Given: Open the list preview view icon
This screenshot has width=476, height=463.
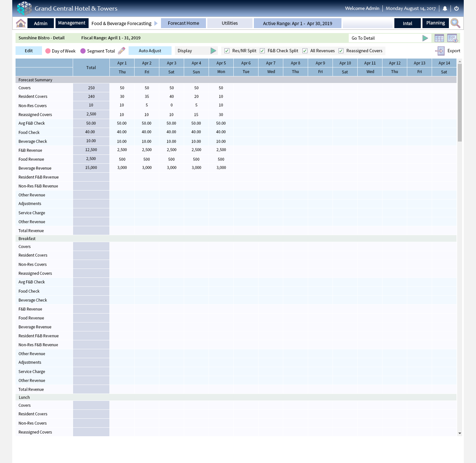Looking at the screenshot, I should (452, 38).
